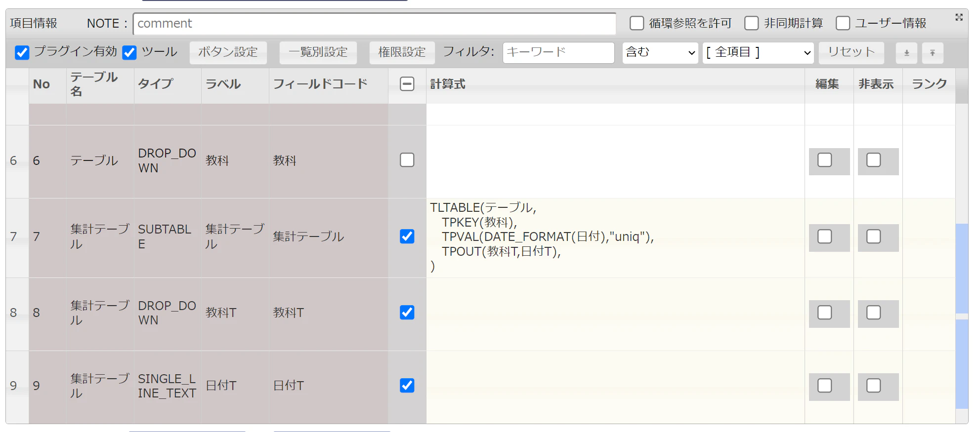
Task: Click the ラベル column header
Action: pyautogui.click(x=235, y=86)
